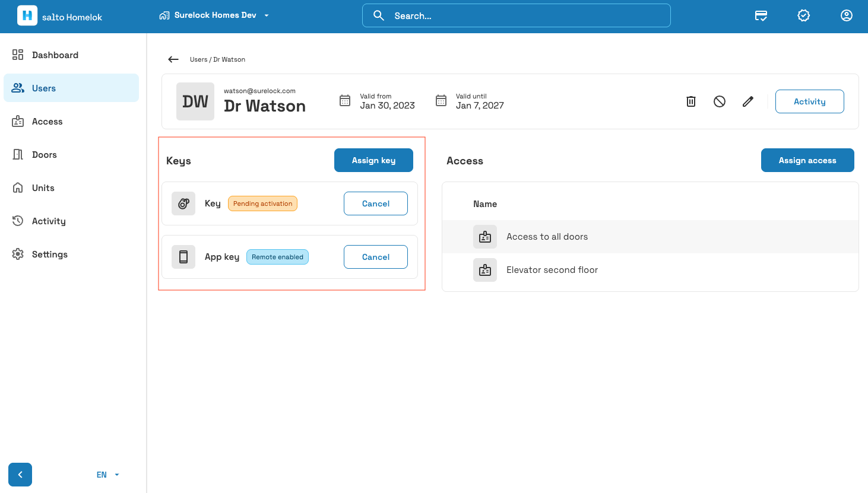Click the App key phone icon
868x493 pixels.
click(183, 257)
